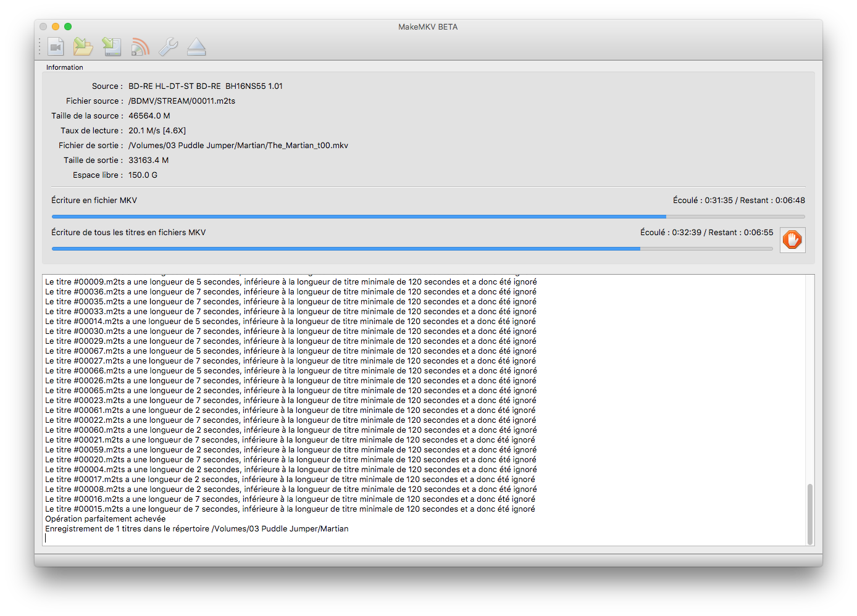Click the output file path The_Martian_t00.mkv
The image size is (857, 616).
[x=238, y=146]
